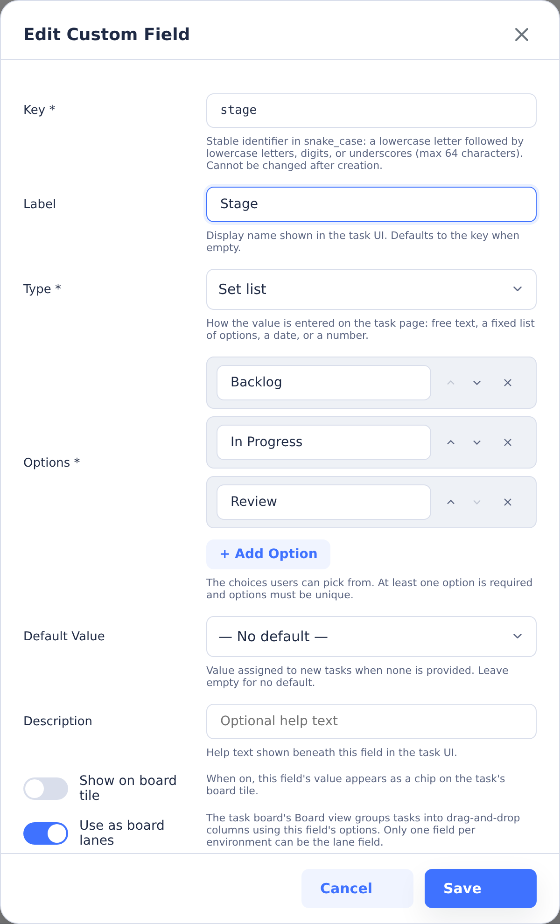Focus the Description help text field
This screenshot has height=924, width=560.
[x=371, y=721]
